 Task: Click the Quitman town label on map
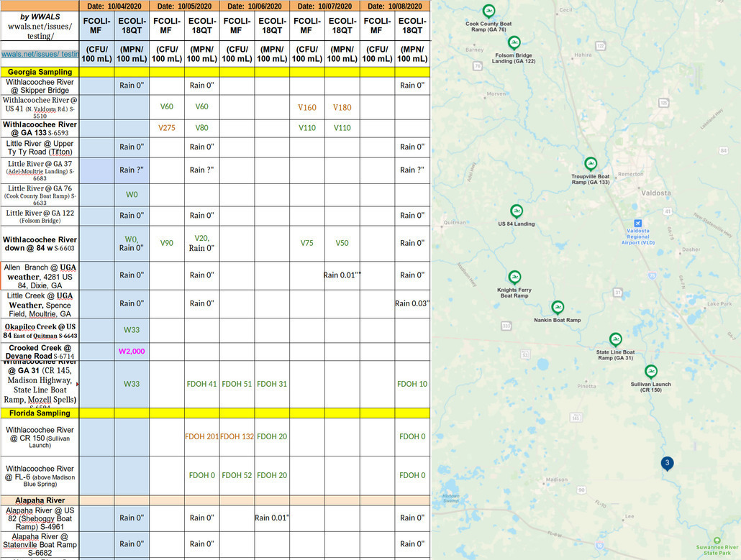coord(455,222)
